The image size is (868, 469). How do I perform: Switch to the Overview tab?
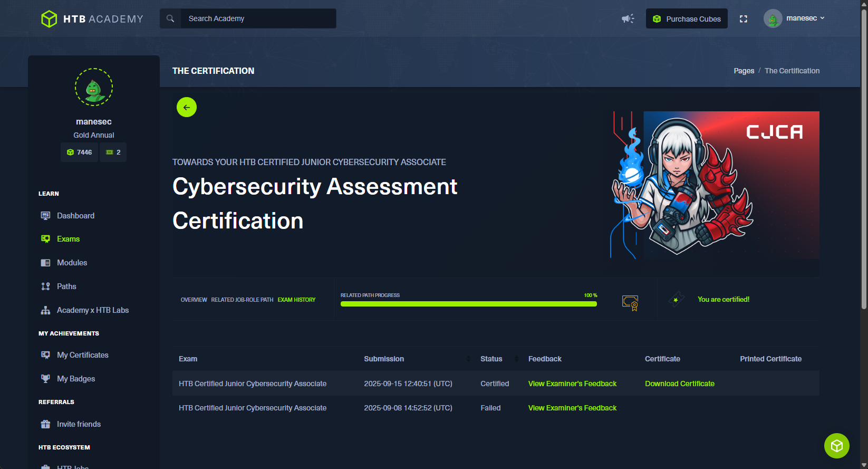tap(194, 300)
